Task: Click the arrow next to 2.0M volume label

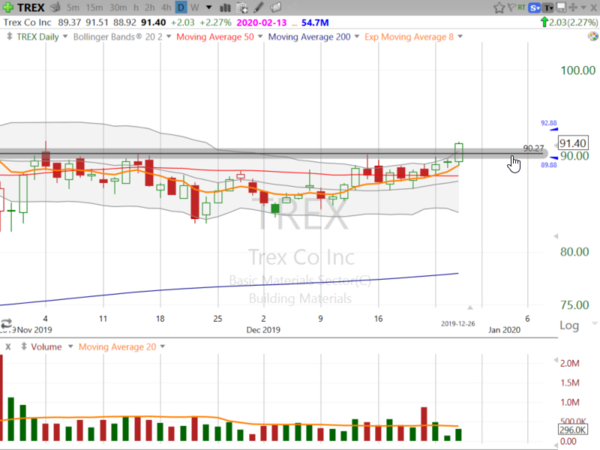Action: click(x=556, y=360)
